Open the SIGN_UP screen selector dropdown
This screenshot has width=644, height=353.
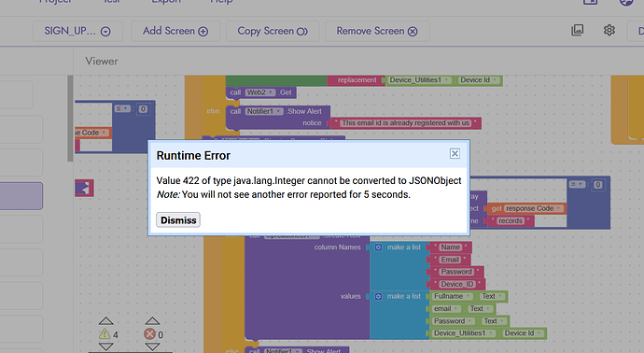click(77, 31)
